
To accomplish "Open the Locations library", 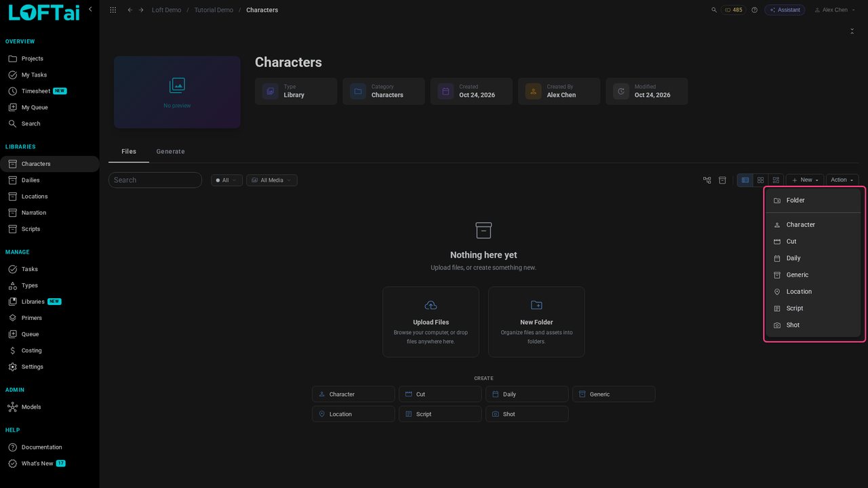I will [50, 197].
